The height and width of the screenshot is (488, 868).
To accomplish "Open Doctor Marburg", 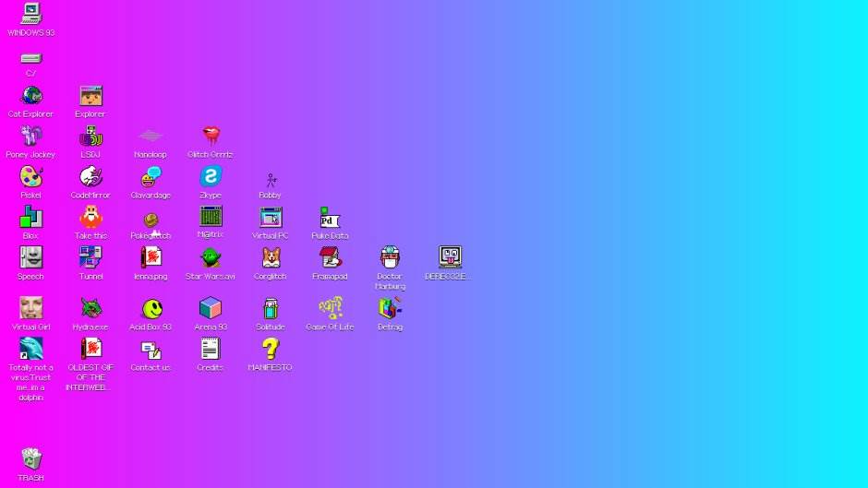I will [x=390, y=258].
